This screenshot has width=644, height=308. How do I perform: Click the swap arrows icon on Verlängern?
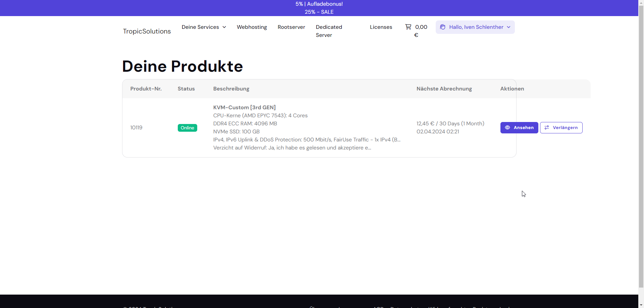[547, 128]
